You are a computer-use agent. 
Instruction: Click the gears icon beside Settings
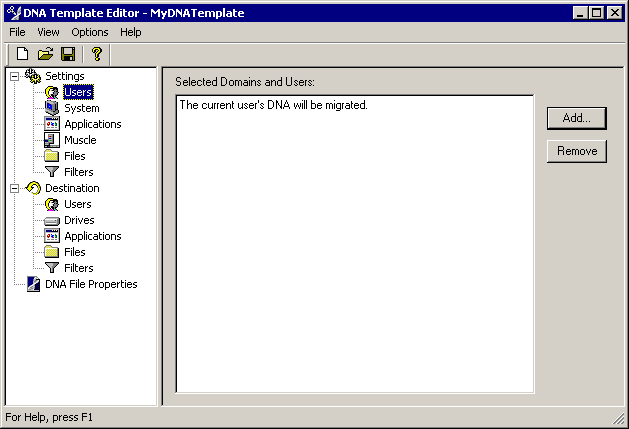[x=33, y=75]
